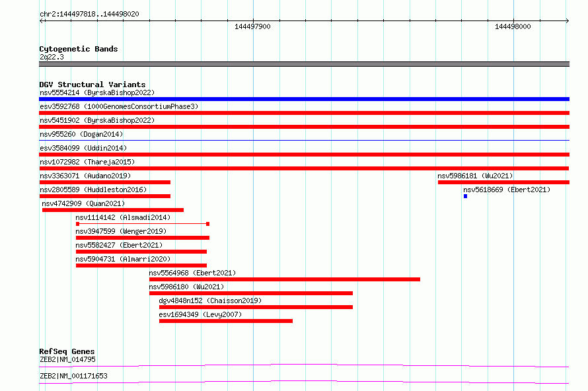Open the ZEB2|NM_001171653 gene label
Screen dimensions: 588x391
73,376
